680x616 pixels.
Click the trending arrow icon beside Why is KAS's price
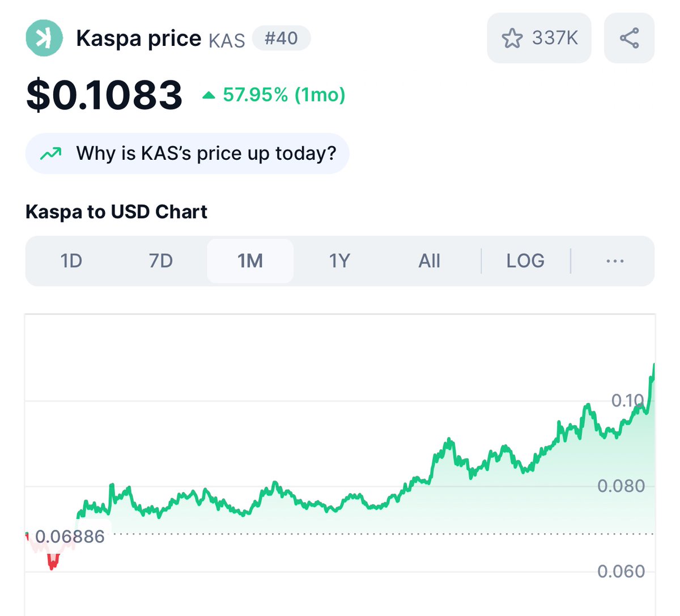[51, 153]
